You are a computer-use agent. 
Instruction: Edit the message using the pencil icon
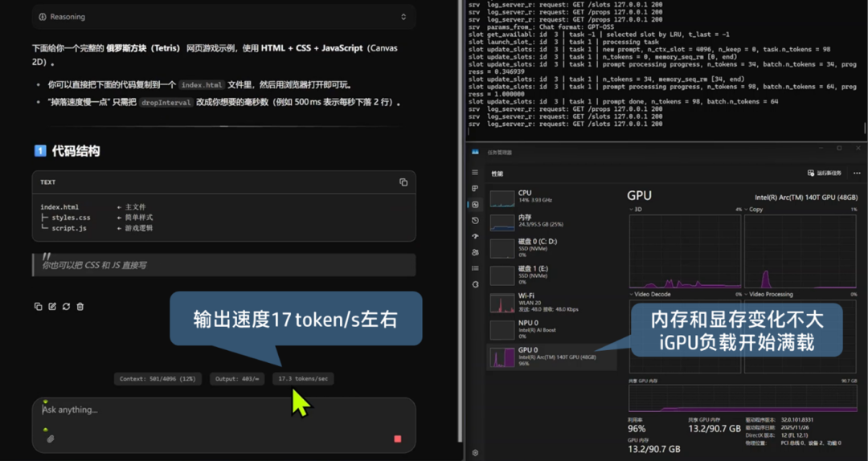(52, 307)
